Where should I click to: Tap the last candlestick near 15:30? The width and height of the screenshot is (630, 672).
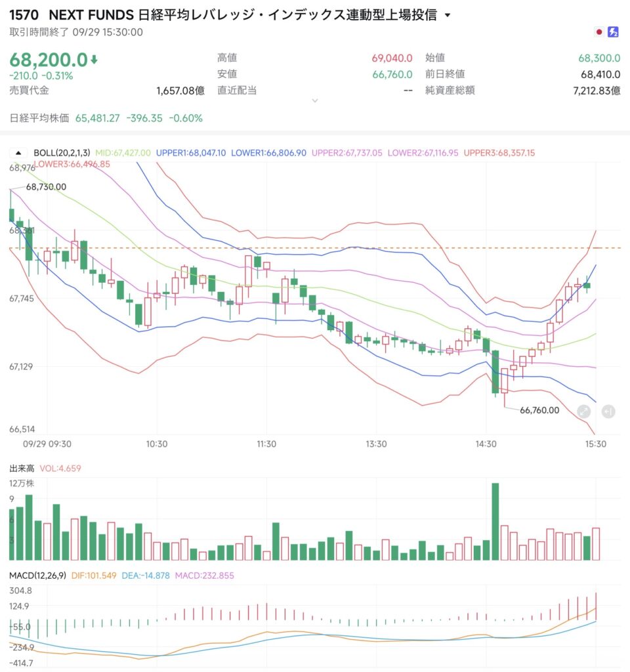coord(587,285)
